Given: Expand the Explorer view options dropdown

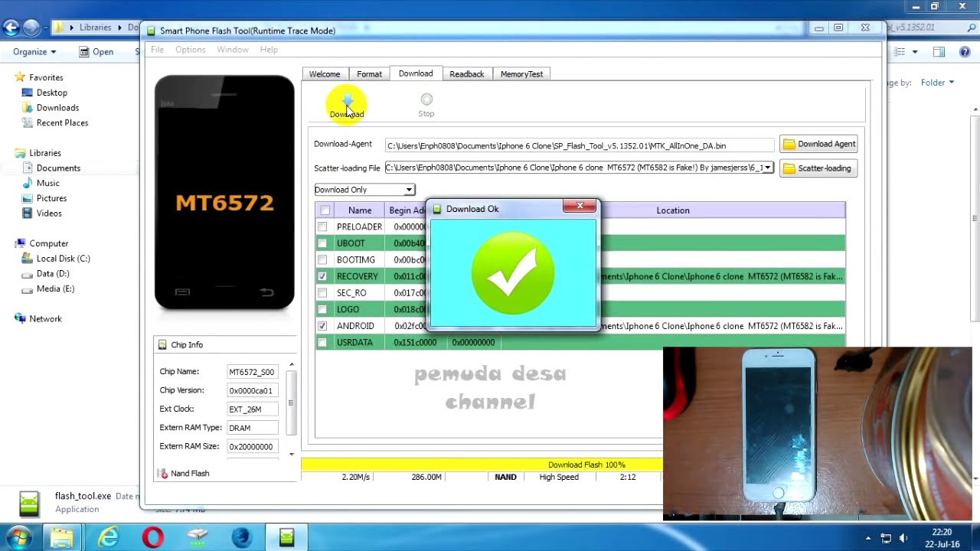Looking at the screenshot, I should point(915,52).
